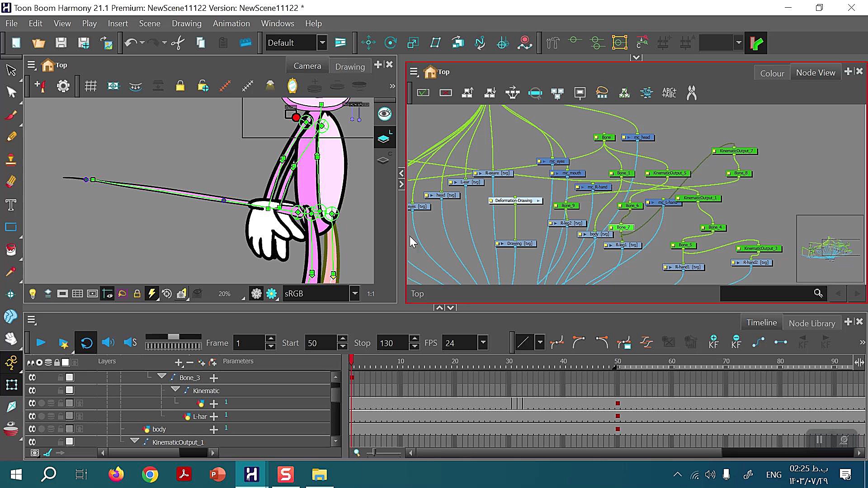The height and width of the screenshot is (488, 868).
Task: Select the Deformation-Drawing node
Action: pyautogui.click(x=514, y=201)
